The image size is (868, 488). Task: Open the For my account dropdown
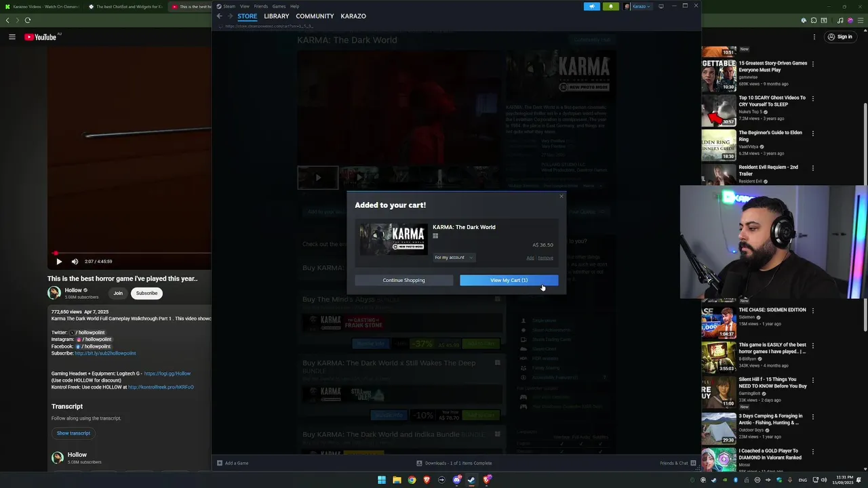coord(454,258)
